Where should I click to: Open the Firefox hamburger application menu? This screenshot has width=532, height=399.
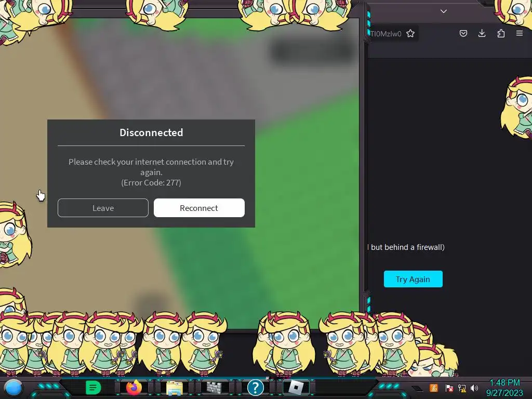[x=520, y=33]
